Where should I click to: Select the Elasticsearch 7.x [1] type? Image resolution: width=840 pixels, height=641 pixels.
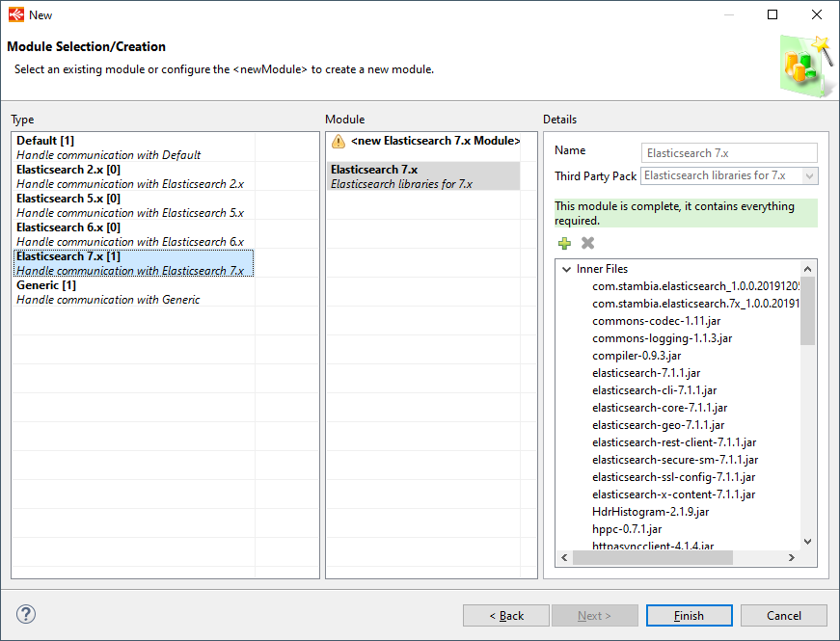[133, 263]
